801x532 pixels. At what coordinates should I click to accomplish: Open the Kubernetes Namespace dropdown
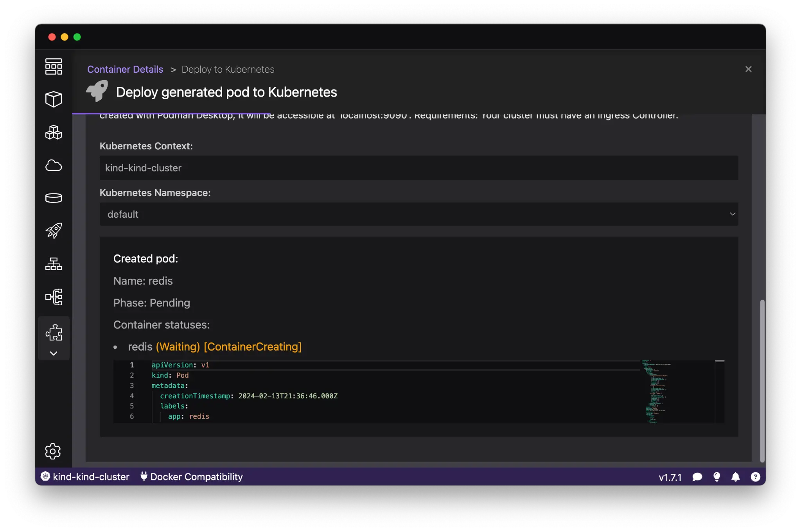(x=419, y=214)
